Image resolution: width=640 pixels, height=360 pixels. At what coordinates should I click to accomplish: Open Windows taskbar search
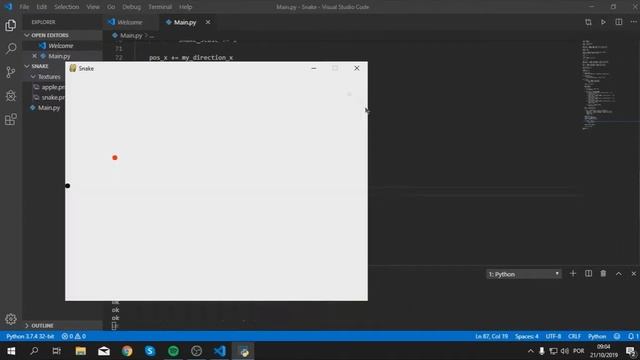34,351
